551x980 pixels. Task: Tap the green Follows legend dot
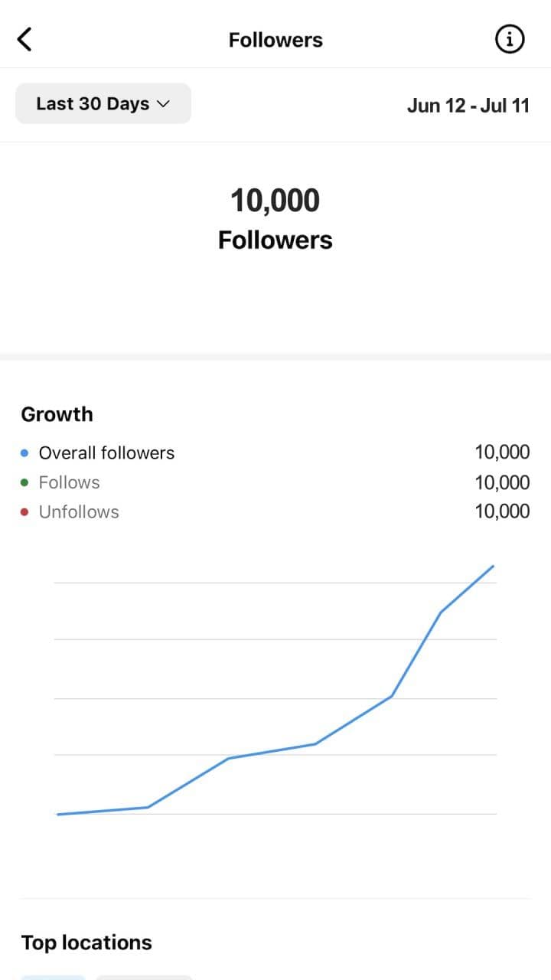point(24,482)
